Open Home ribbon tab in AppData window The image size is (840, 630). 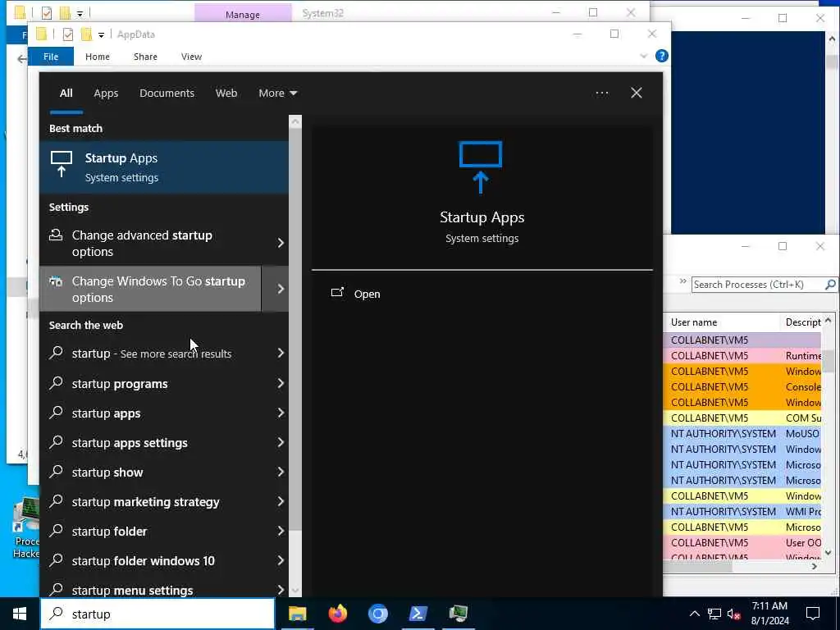click(x=98, y=57)
